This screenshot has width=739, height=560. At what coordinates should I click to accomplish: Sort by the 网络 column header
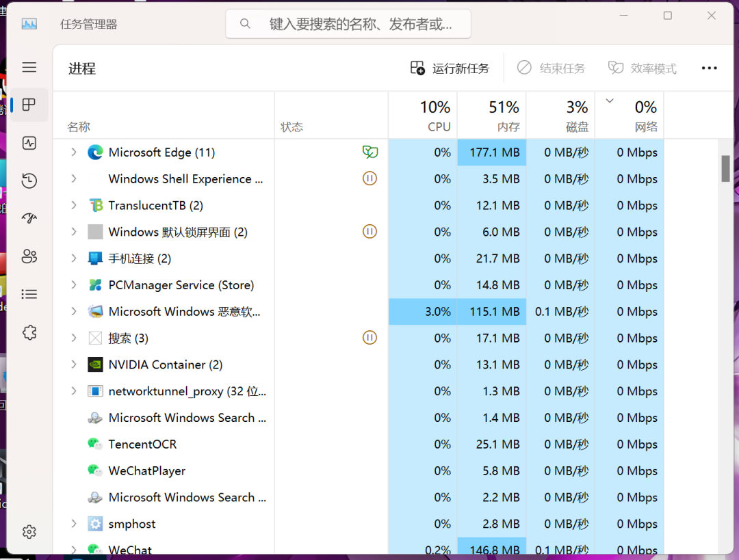coord(630,116)
